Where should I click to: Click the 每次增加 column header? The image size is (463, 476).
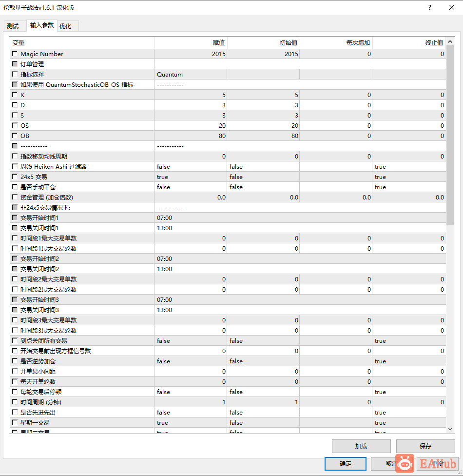click(x=336, y=43)
